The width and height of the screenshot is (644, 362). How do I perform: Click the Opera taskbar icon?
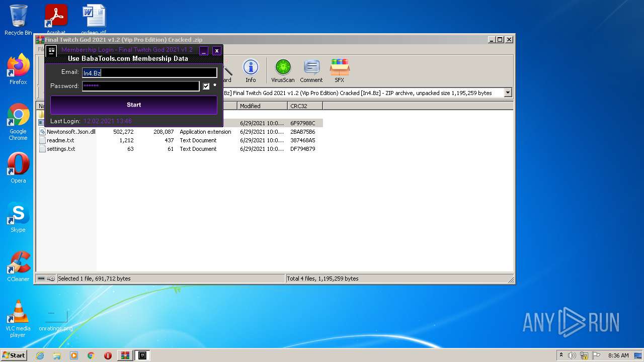tap(108, 355)
